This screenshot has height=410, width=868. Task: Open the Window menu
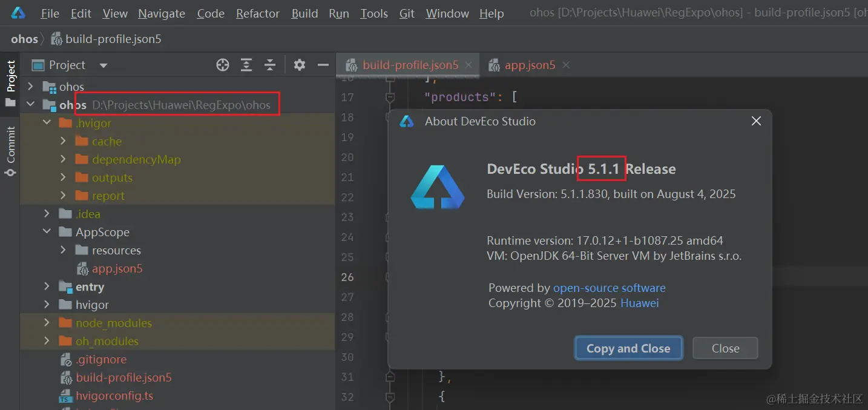tap(447, 13)
